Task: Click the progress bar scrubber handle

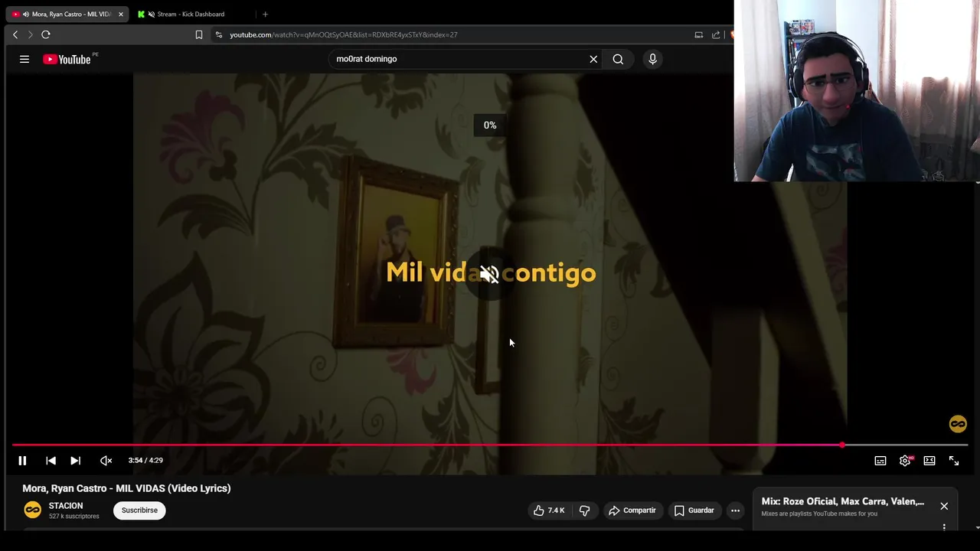Action: [842, 445]
